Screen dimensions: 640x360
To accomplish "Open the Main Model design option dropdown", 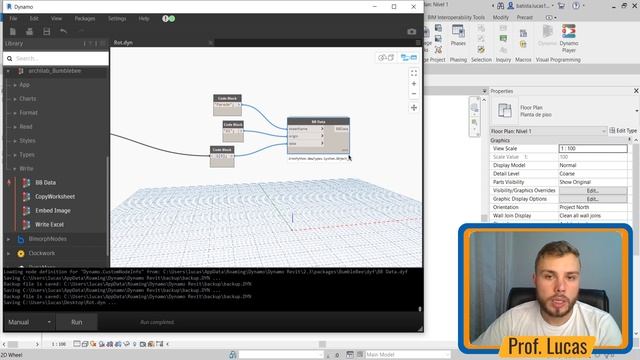I will [x=407, y=354].
